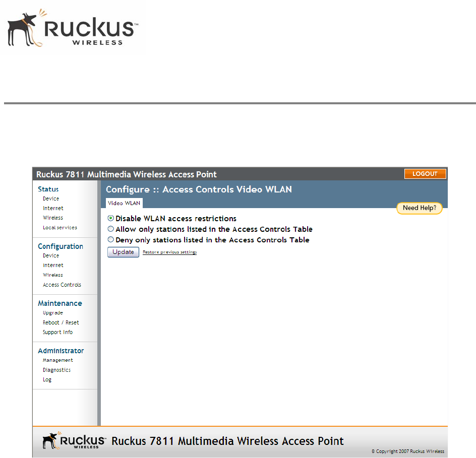Image resolution: width=476 pixels, height=458 pixels.
Task: Open Device under Status section
Action: 51,199
